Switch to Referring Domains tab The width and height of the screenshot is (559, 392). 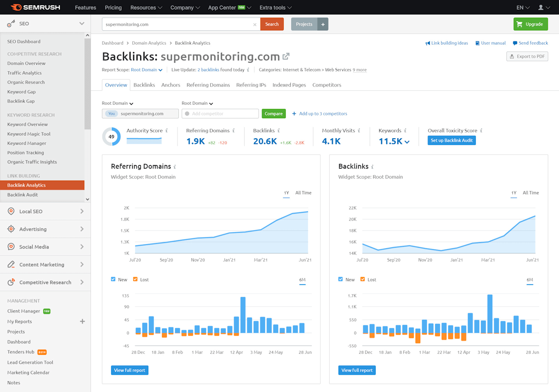click(x=208, y=85)
